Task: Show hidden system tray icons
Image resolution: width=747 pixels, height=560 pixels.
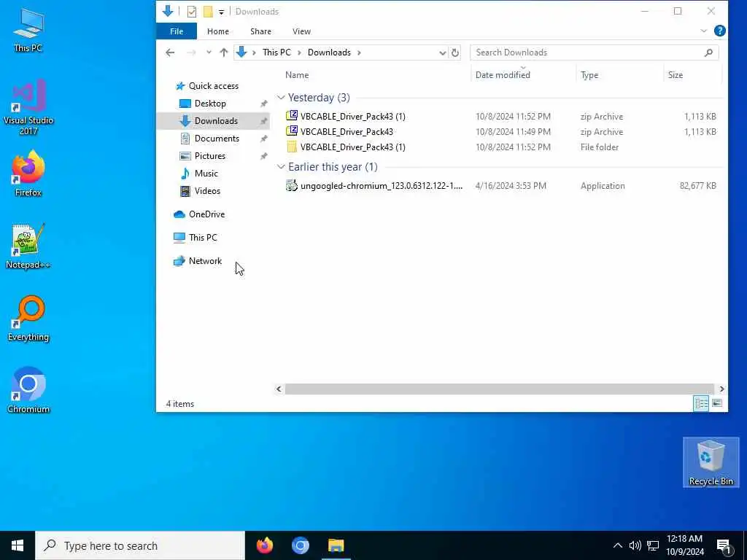Action: tap(617, 545)
